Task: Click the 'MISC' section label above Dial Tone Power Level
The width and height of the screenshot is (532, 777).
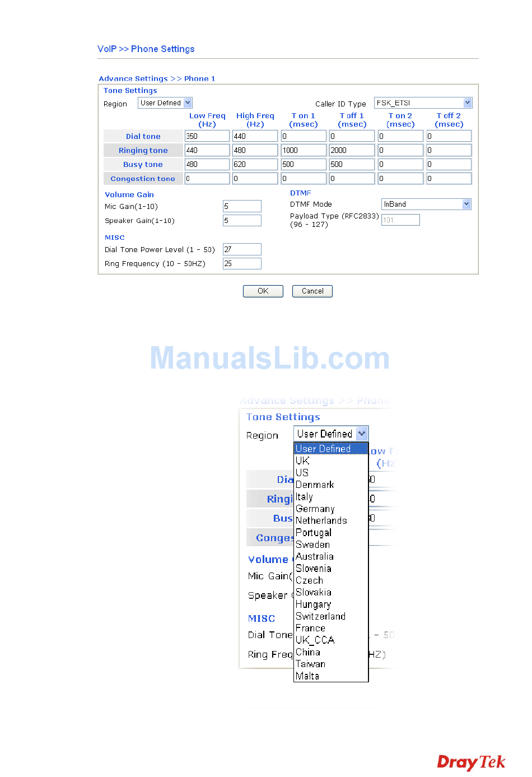Action: tap(115, 238)
